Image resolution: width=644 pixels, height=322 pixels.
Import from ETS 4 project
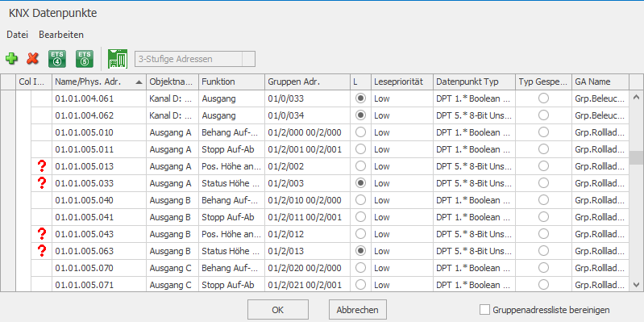point(57,59)
